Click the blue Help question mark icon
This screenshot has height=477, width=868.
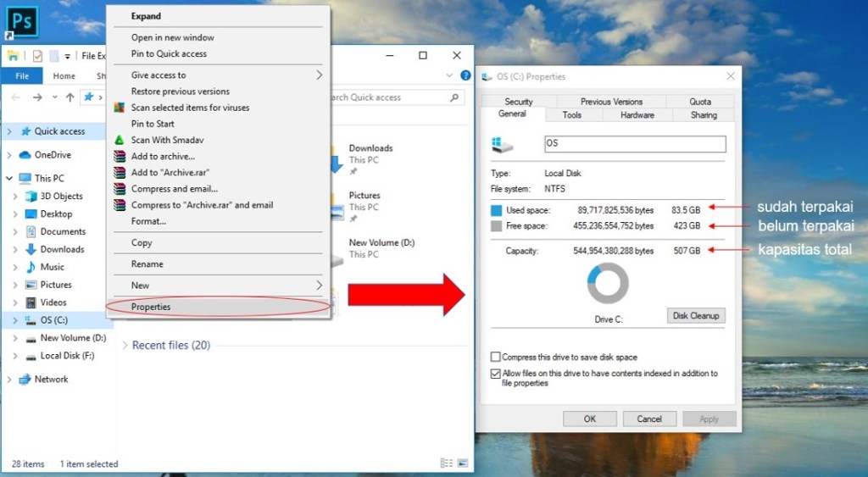tap(465, 75)
